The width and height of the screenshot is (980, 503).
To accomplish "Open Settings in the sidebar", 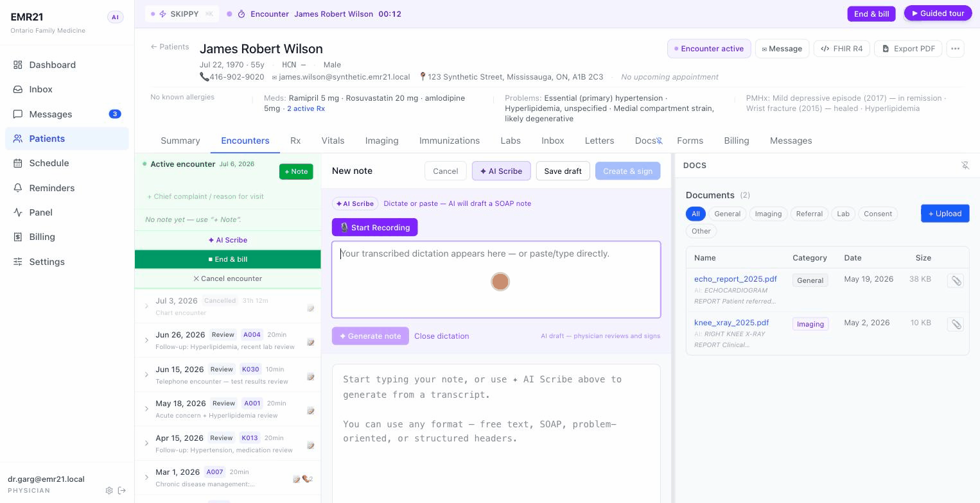I will 67,262.
